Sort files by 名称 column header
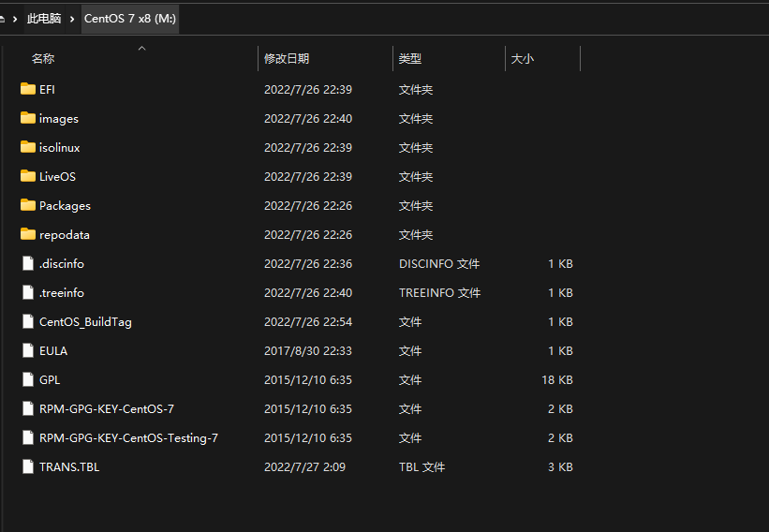Viewport: 769px width, 532px height. pyautogui.click(x=43, y=59)
